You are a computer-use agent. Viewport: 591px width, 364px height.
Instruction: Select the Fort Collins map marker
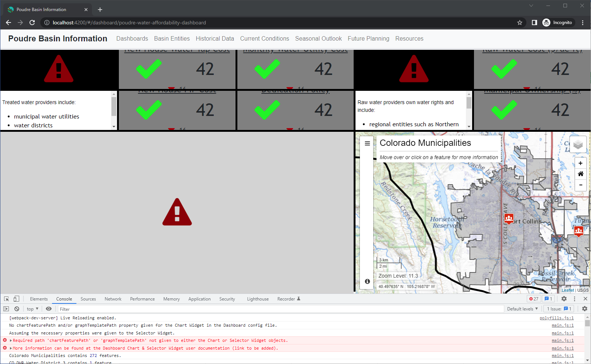[x=509, y=218]
